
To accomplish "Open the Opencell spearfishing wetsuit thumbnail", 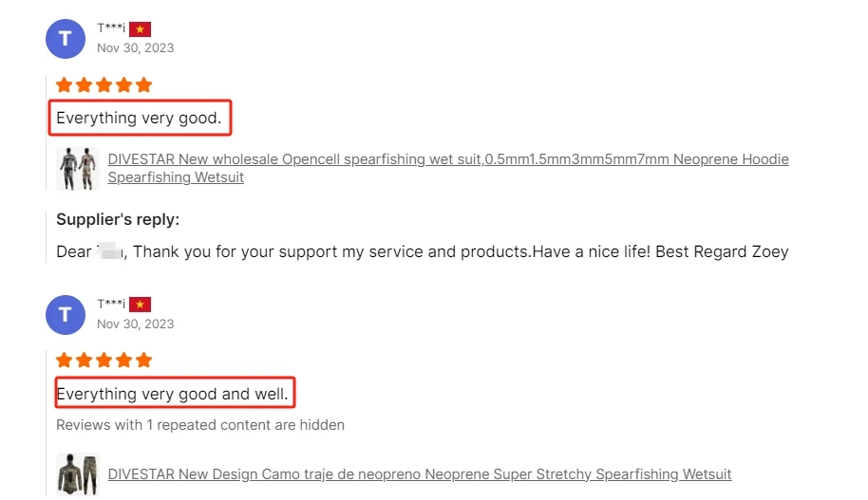I will click(77, 168).
